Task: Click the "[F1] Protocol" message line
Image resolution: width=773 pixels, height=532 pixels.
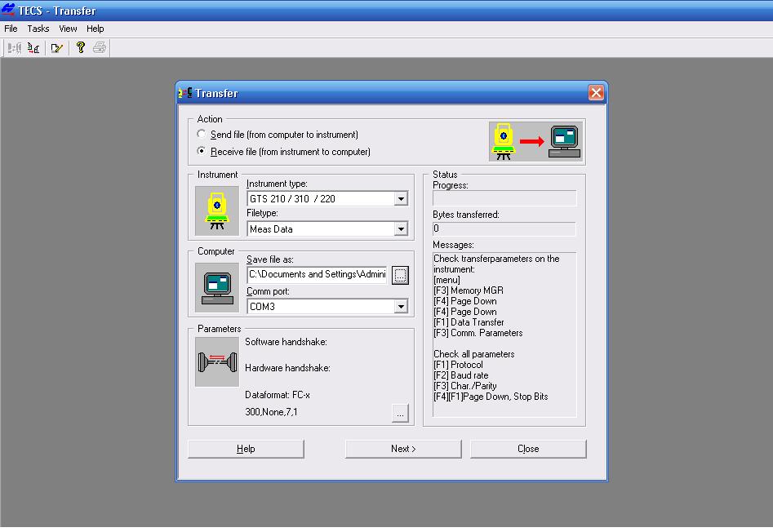Action: [x=459, y=365]
